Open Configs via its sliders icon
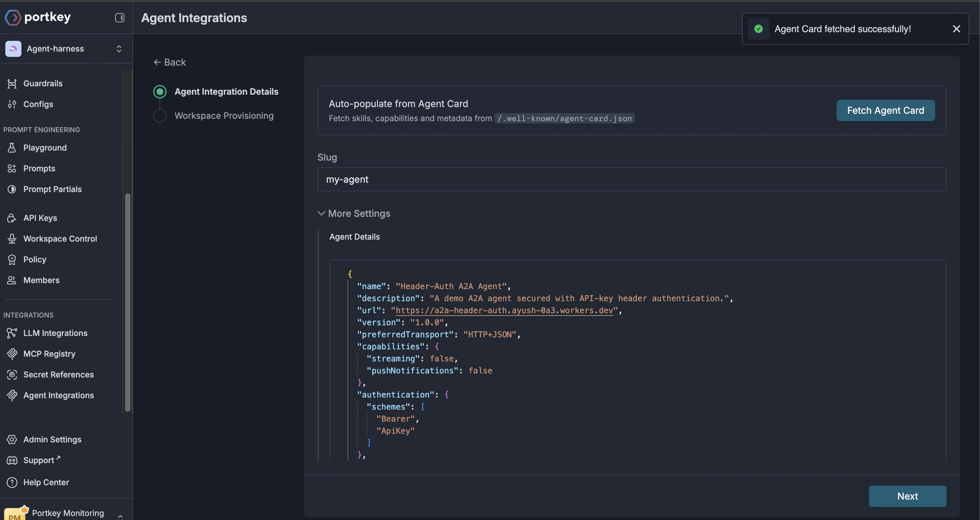The width and height of the screenshot is (980, 520). [x=12, y=104]
